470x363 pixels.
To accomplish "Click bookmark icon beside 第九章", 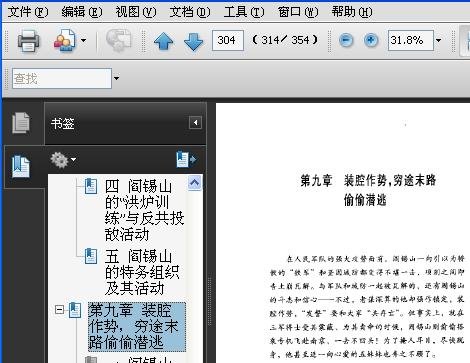I will pyautogui.click(x=75, y=310).
